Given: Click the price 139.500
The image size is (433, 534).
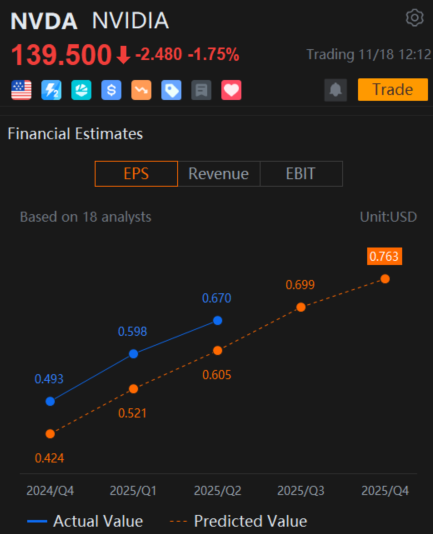Looking at the screenshot, I should (x=61, y=54).
